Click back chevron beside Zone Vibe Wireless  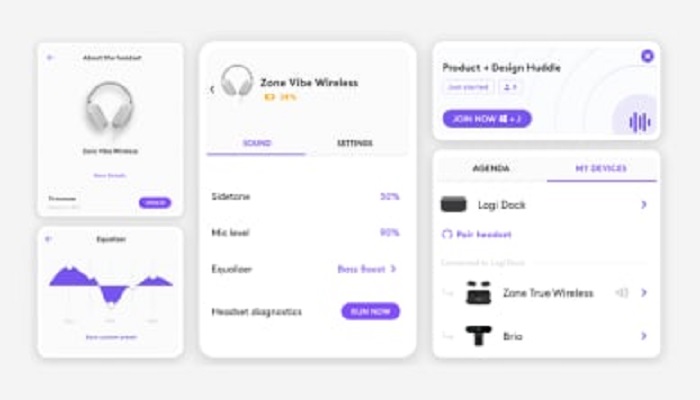[x=212, y=89]
